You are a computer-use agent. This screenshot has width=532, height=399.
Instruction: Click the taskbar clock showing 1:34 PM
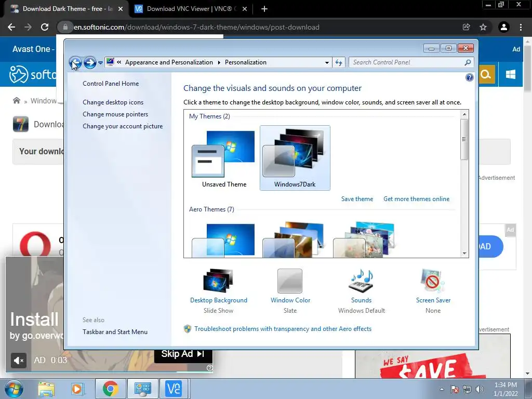(x=506, y=389)
